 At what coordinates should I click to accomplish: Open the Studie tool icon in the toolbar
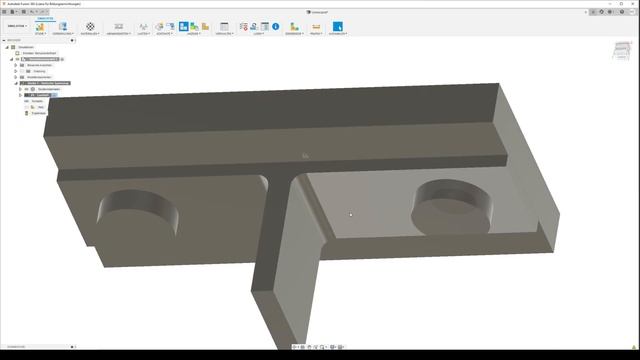tap(40, 27)
